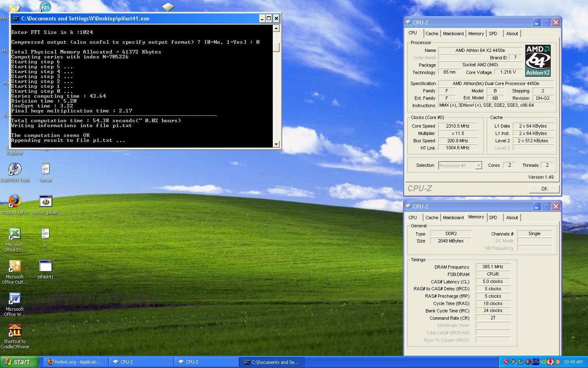Click the Core Voltage value 1.216 V
The height and width of the screenshot is (368, 588).
pyautogui.click(x=508, y=72)
